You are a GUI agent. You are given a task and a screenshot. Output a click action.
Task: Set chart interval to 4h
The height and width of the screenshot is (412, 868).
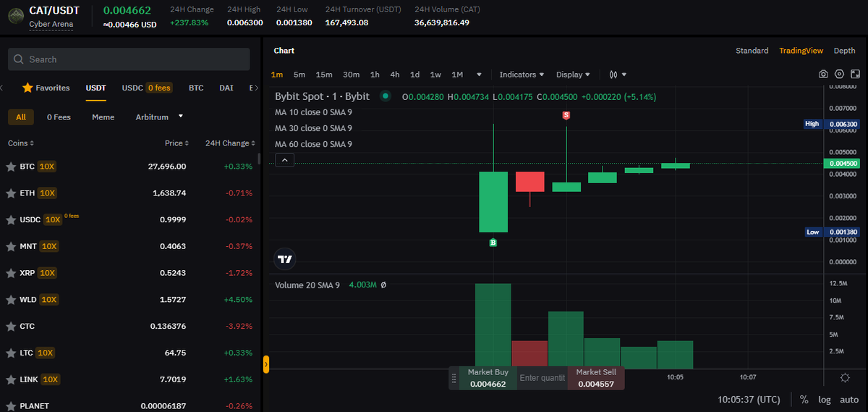pyautogui.click(x=395, y=75)
